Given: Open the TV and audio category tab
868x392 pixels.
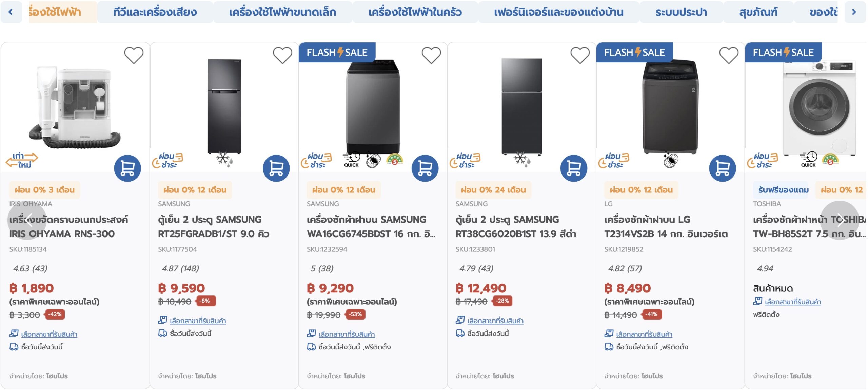Looking at the screenshot, I should click(155, 13).
